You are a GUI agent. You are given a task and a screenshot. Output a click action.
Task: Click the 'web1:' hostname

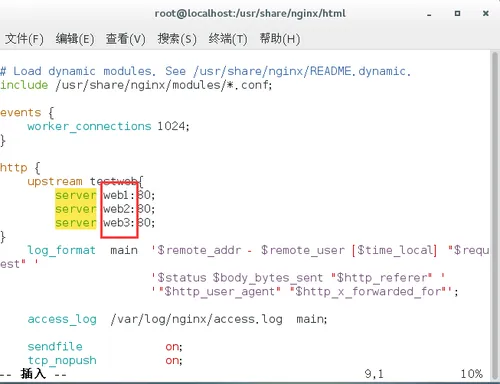[x=119, y=195]
